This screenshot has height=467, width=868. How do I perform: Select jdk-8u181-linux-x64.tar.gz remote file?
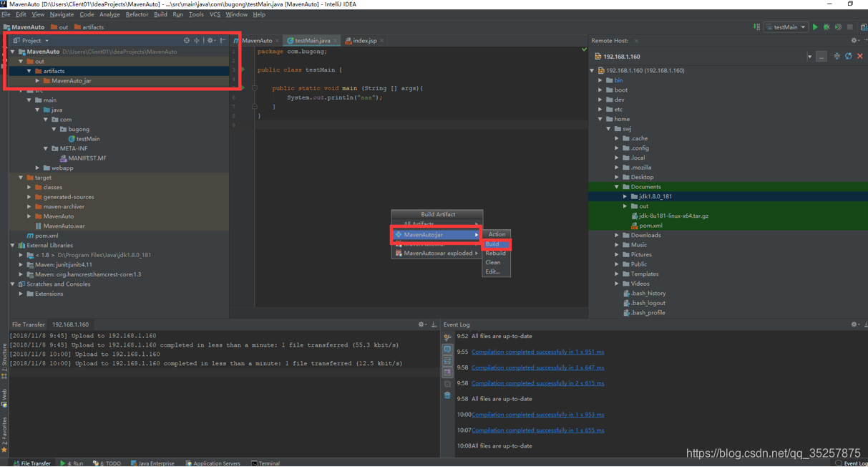click(670, 216)
